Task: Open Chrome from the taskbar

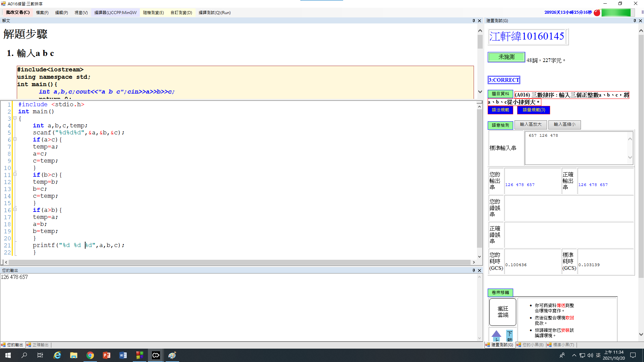Action: [x=90, y=355]
